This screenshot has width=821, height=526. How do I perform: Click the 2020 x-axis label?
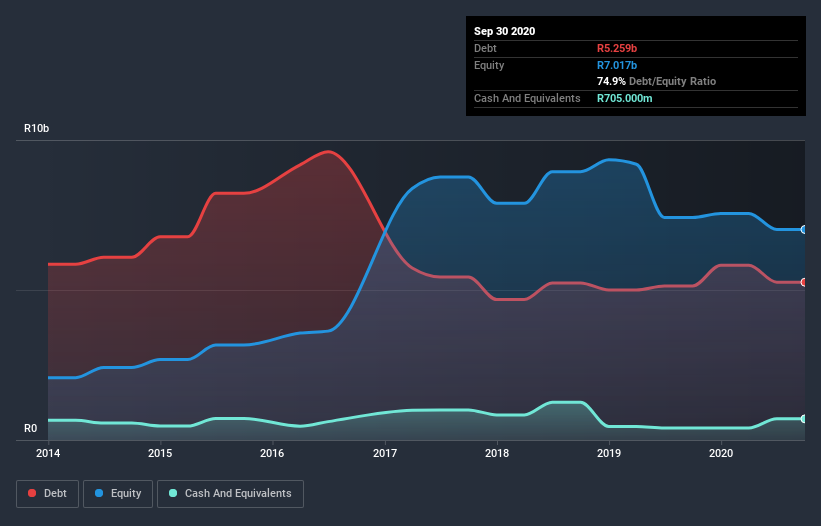pyautogui.click(x=721, y=453)
